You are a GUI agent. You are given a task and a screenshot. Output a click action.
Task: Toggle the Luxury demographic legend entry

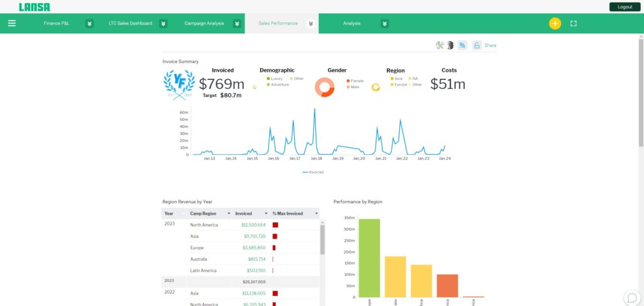[275, 79]
